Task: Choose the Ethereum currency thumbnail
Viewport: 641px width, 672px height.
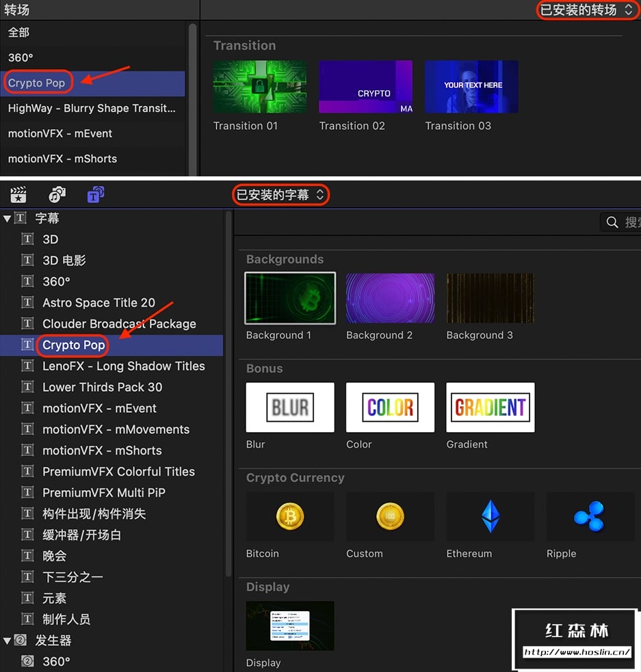Action: (x=490, y=516)
